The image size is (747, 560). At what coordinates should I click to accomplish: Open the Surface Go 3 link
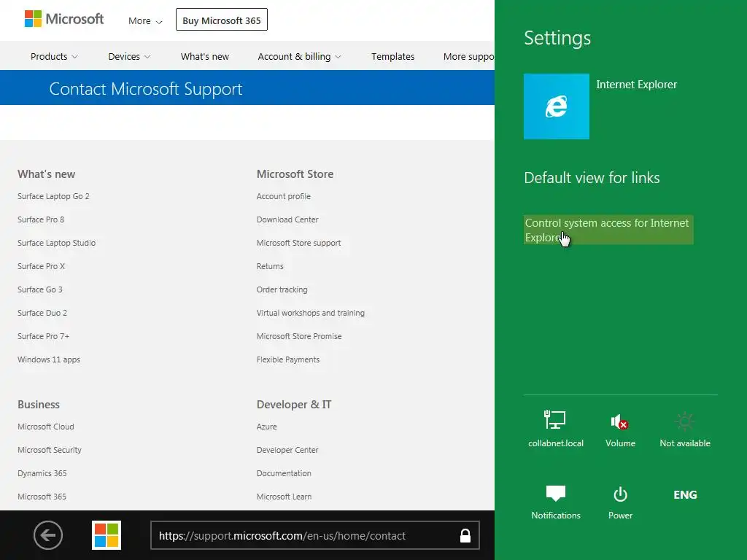39,289
